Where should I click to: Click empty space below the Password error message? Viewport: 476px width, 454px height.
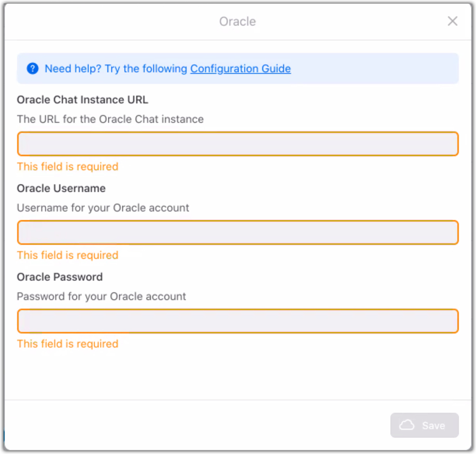[x=237, y=373]
